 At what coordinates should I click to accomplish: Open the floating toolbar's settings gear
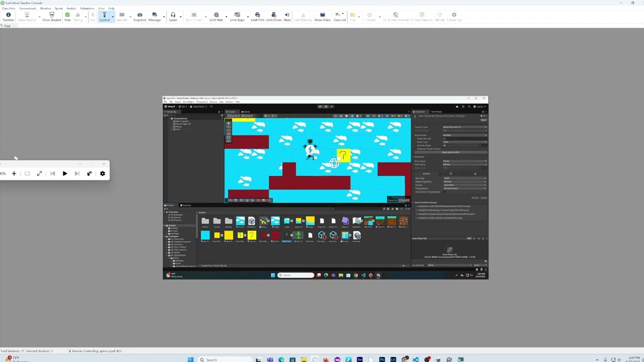click(x=103, y=173)
